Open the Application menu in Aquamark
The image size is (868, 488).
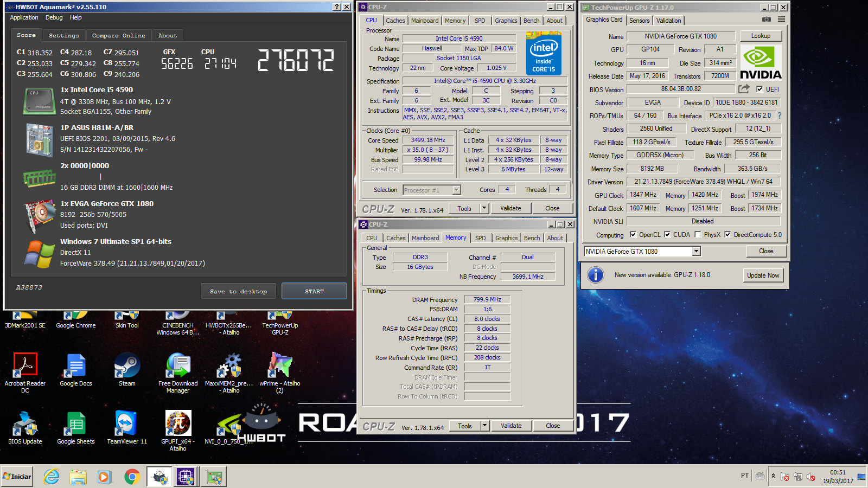point(24,17)
